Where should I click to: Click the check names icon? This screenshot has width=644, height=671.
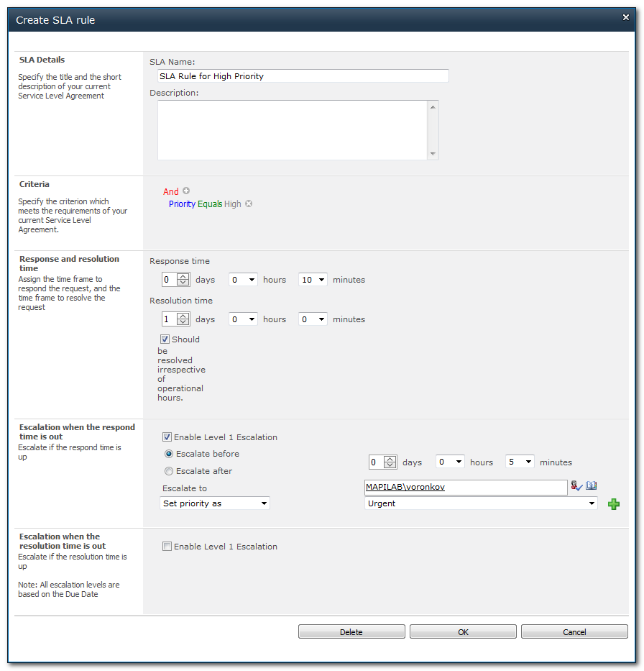click(x=576, y=487)
